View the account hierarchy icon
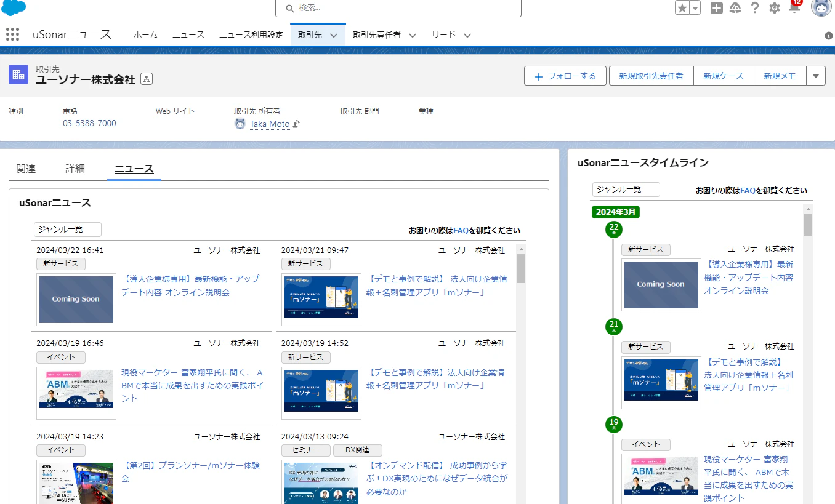The height and width of the screenshot is (504, 835). coord(147,79)
